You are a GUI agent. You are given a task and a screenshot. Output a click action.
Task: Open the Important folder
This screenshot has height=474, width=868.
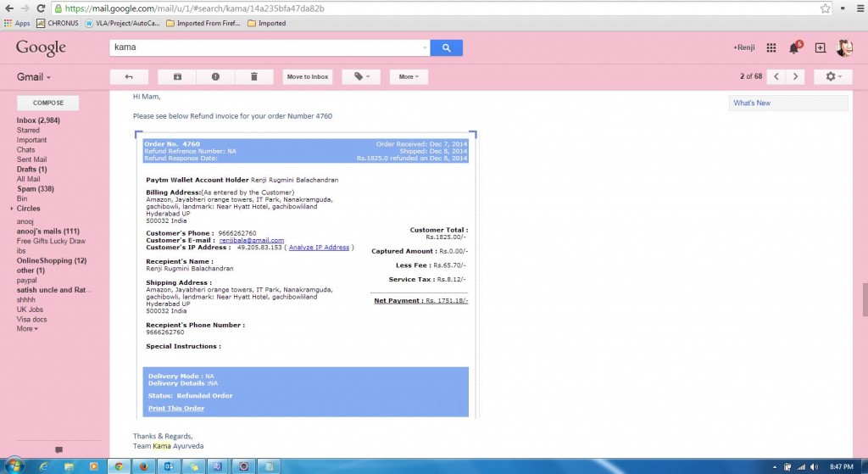(31, 140)
